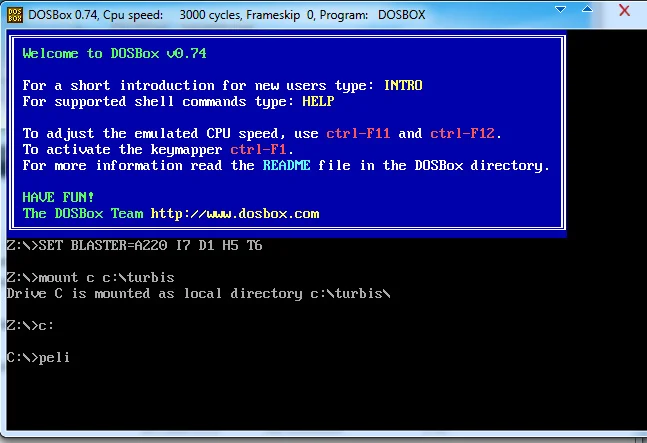Click the http://www.dosbox.com link text
This screenshot has height=443, width=647.
tap(235, 214)
